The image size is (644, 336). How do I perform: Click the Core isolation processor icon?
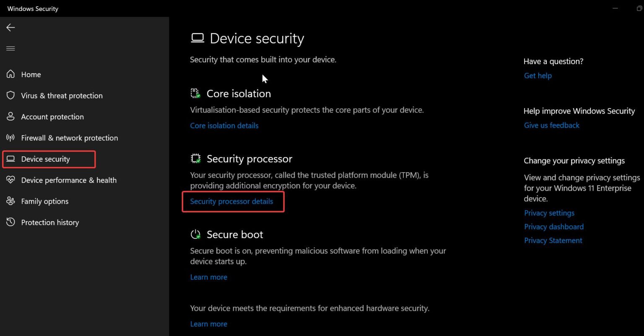[x=195, y=93]
